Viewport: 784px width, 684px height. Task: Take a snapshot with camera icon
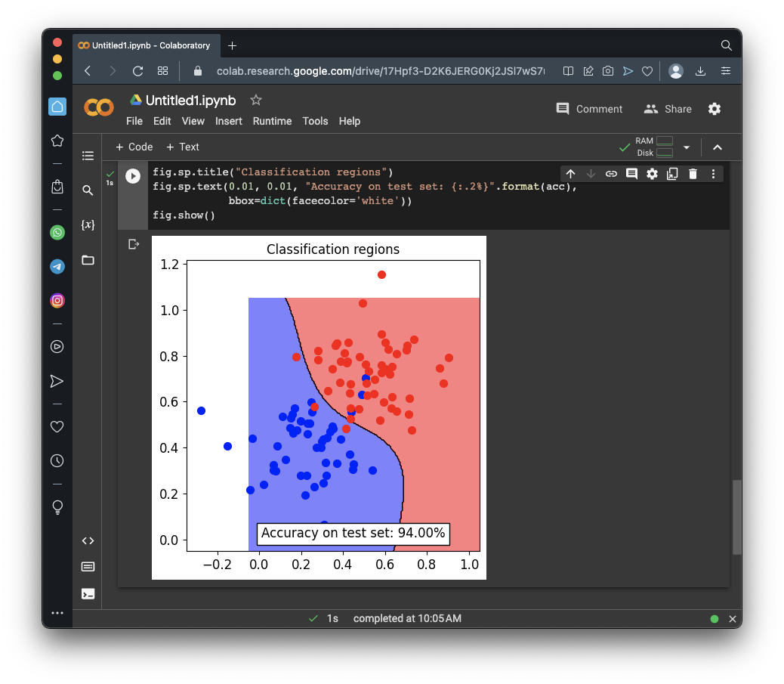[x=607, y=71]
